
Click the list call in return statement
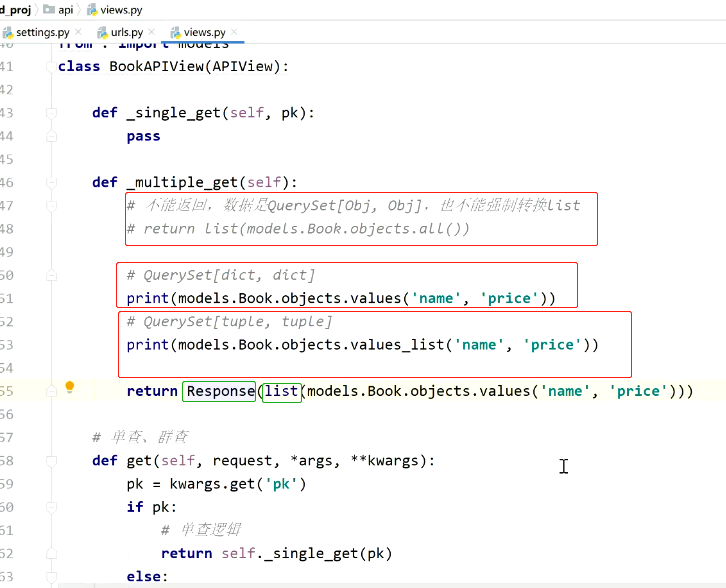coord(281,391)
